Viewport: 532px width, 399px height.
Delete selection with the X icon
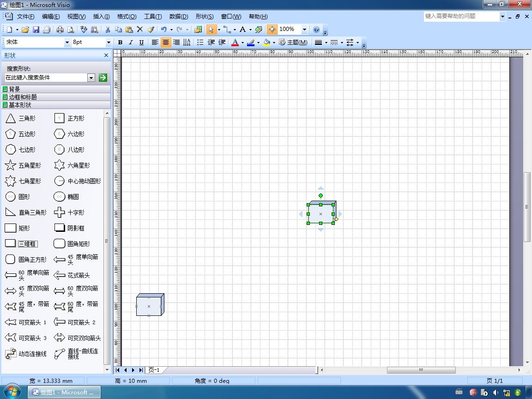click(x=140, y=30)
